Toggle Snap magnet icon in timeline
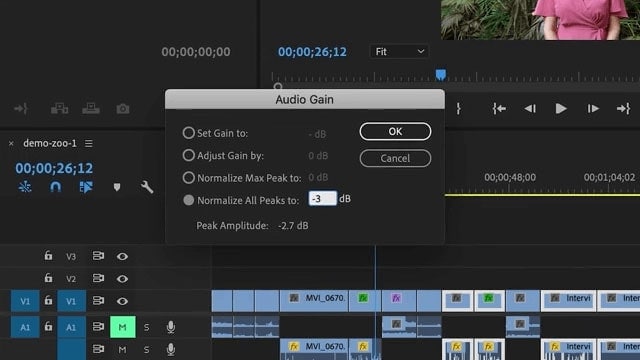Image resolution: width=640 pixels, height=360 pixels. point(56,187)
